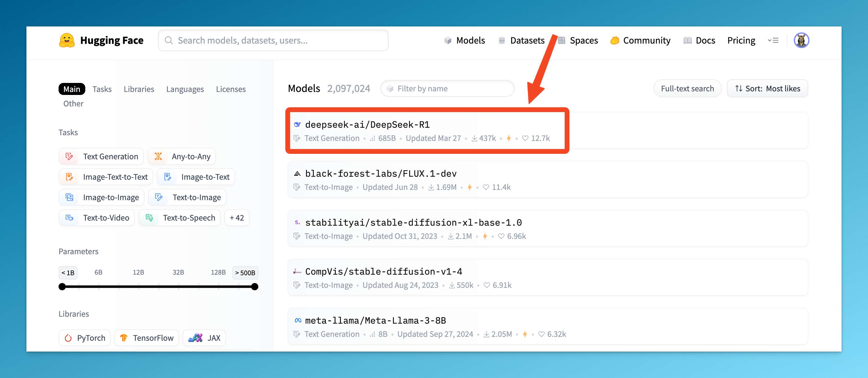Image resolution: width=868 pixels, height=378 pixels.
Task: Expand the +42 more tasks button
Action: tap(237, 218)
